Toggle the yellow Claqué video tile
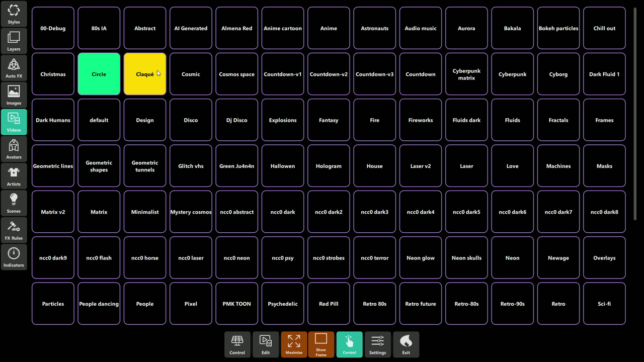 [145, 74]
